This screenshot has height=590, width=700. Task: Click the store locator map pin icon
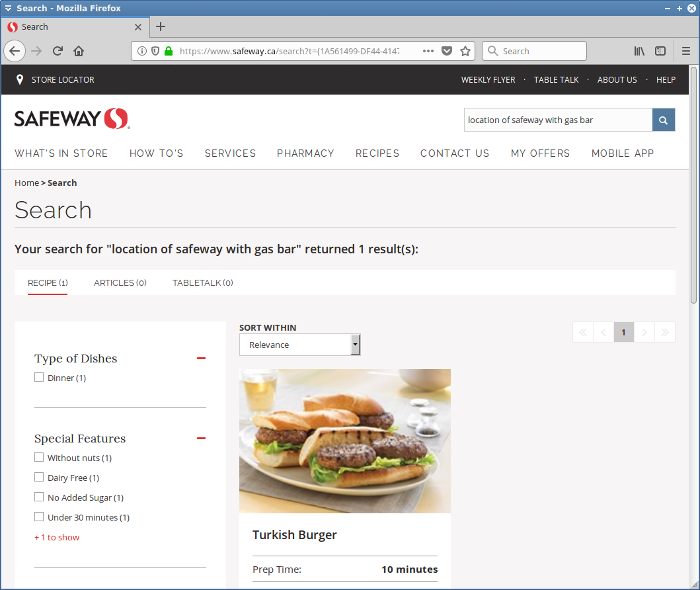click(20, 79)
